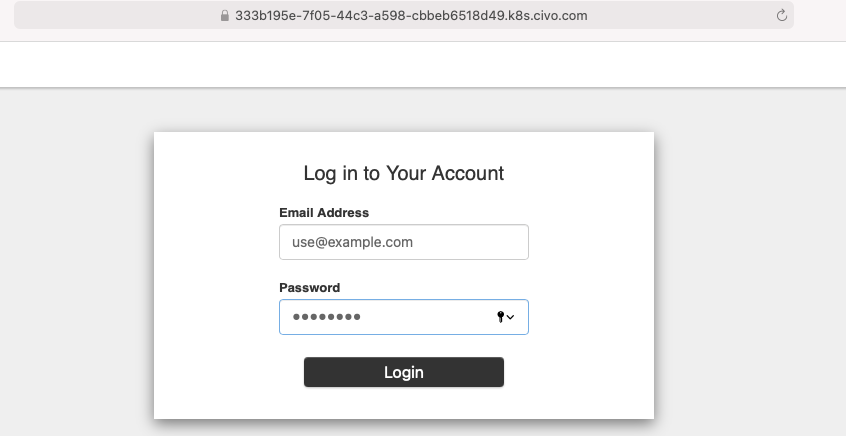Click the "Log in to Your Account" heading
Image resolution: width=846 pixels, height=436 pixels.
tap(404, 173)
